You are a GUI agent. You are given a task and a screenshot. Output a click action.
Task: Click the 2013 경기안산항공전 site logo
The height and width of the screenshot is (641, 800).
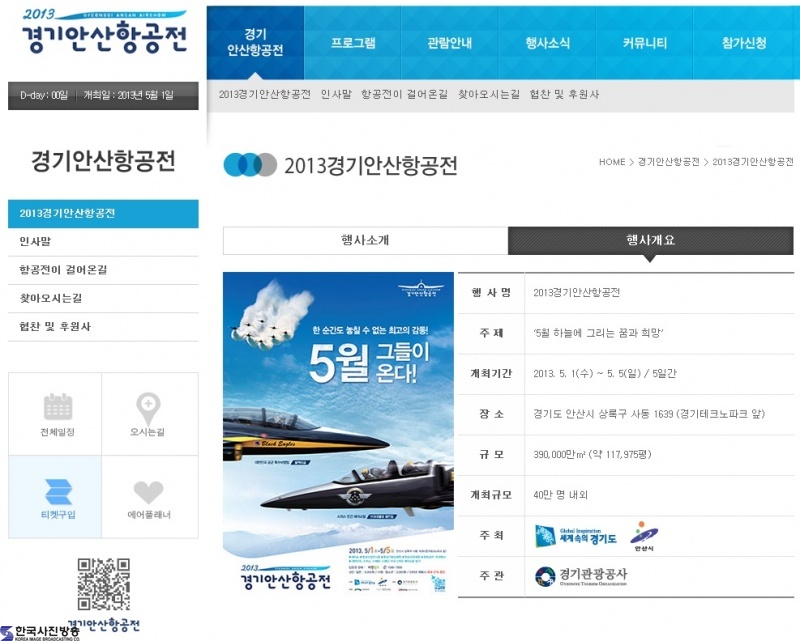[104, 32]
